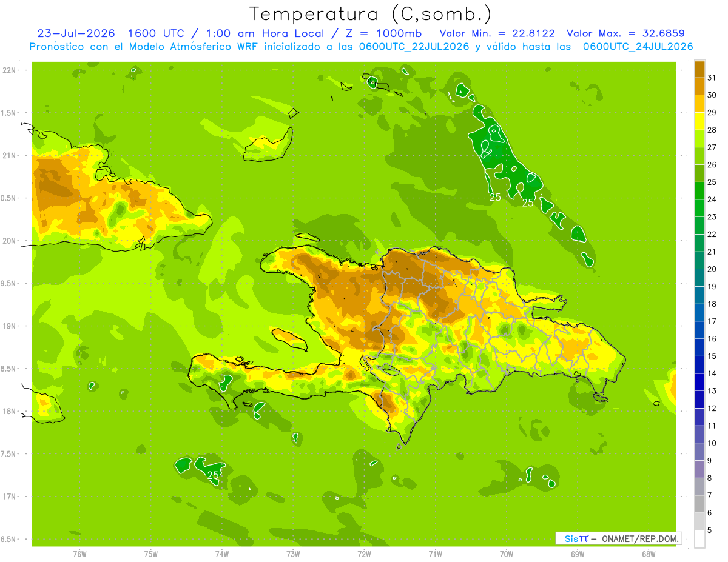Viewport: 728px width, 562px height.
Task: Click the '71W' longitude axis label
Action: click(435, 554)
